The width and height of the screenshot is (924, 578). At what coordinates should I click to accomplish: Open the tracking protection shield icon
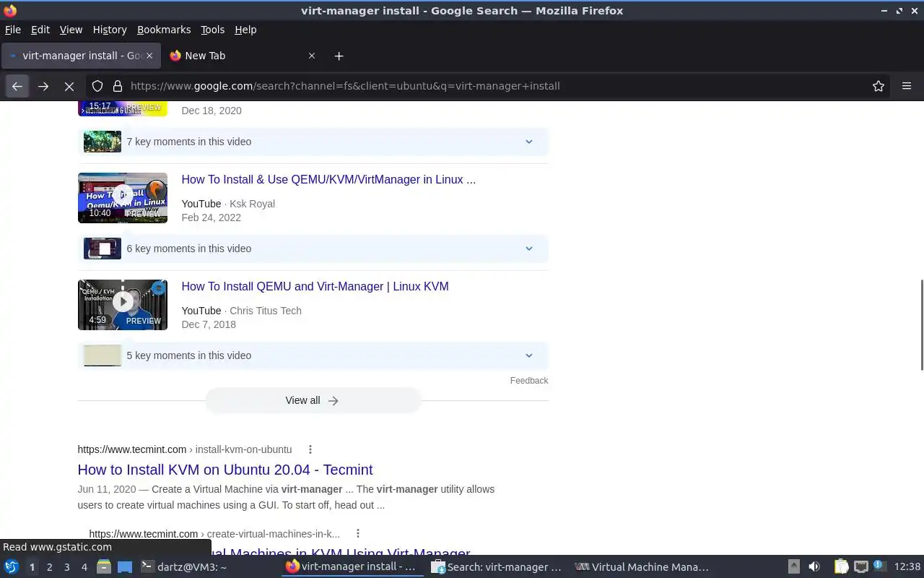tap(97, 86)
